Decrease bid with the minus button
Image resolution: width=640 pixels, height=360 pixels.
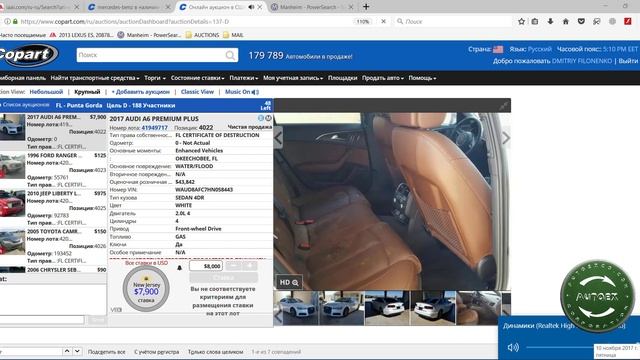tap(233, 266)
